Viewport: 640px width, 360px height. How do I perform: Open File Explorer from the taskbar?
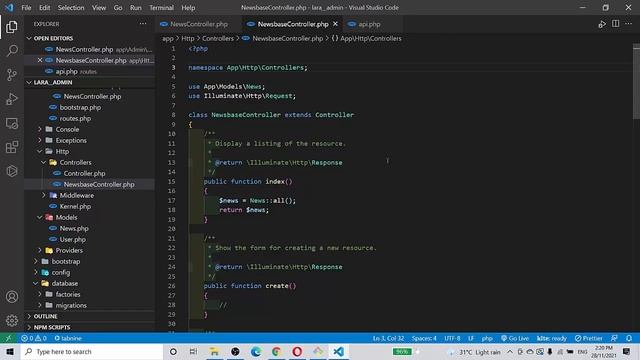[x=214, y=351]
